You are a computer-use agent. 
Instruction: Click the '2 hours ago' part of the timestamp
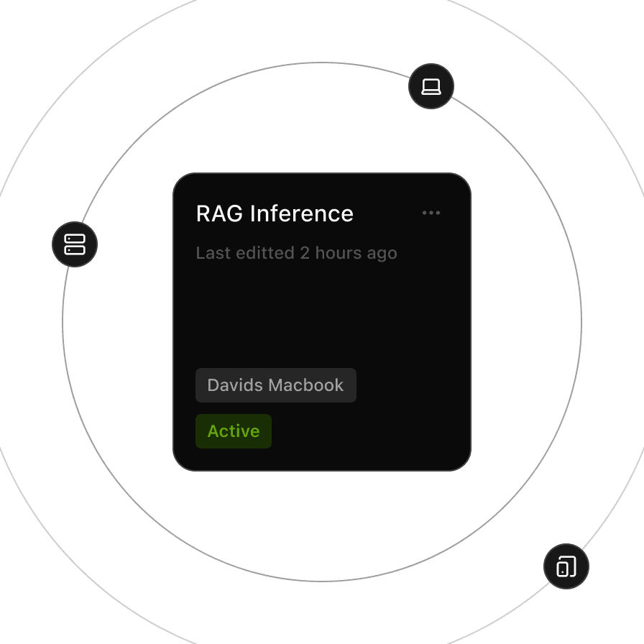coord(349,253)
